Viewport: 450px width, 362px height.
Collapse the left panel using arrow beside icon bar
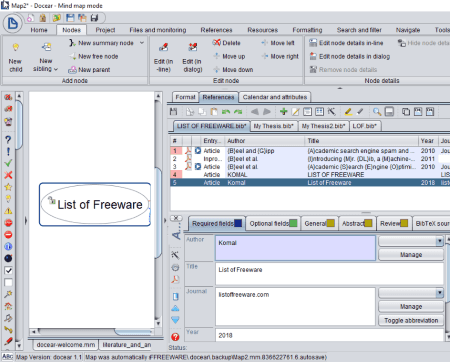26,220
